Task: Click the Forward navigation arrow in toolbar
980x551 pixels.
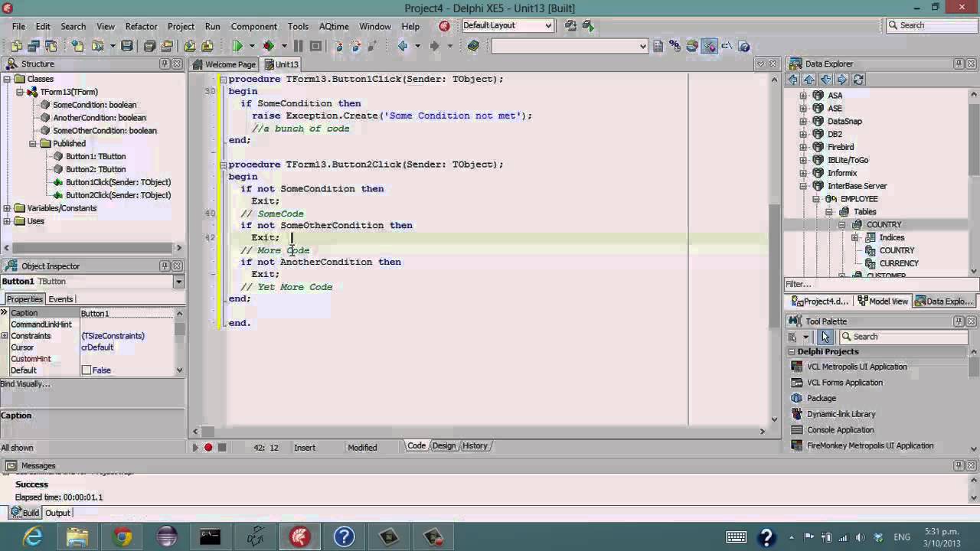Action: click(x=434, y=46)
